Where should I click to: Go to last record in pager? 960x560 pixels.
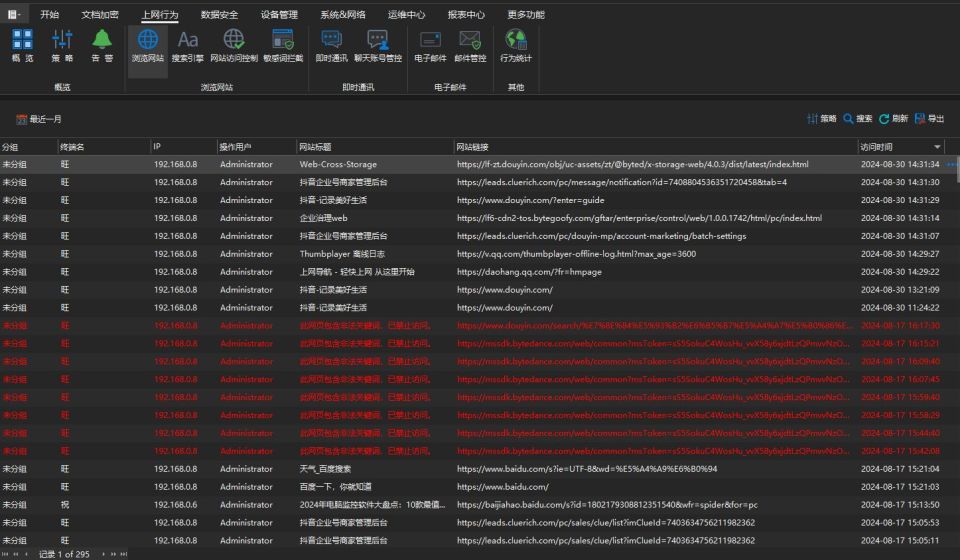[124, 554]
